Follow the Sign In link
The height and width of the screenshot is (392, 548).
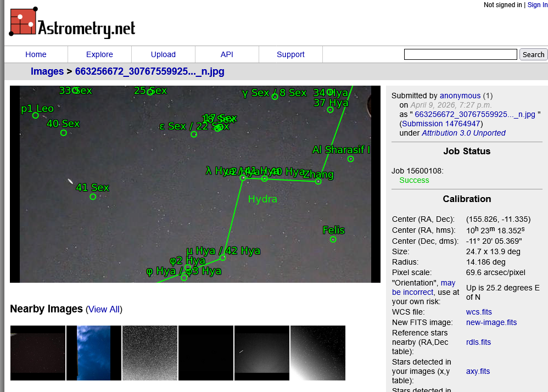(537, 5)
